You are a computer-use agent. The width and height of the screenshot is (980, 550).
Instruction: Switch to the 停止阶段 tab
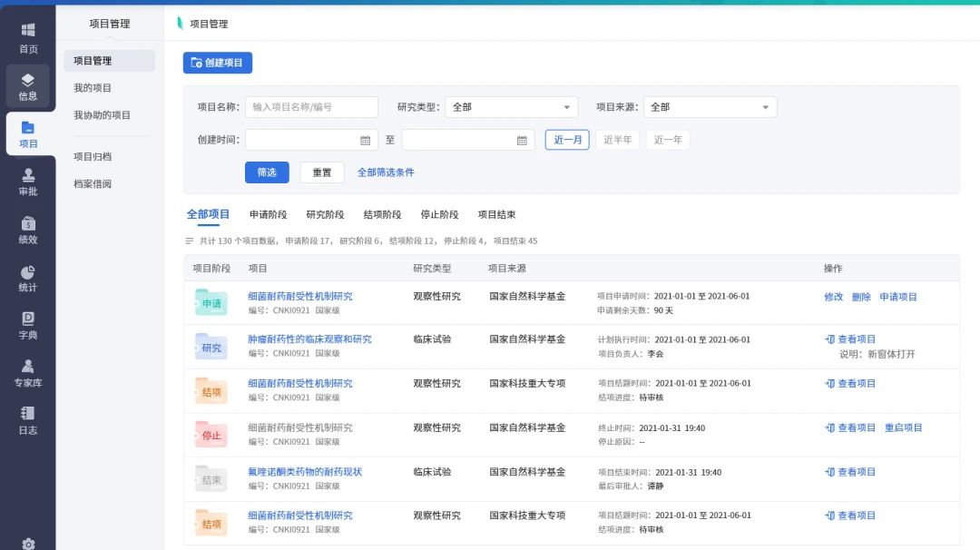point(439,214)
